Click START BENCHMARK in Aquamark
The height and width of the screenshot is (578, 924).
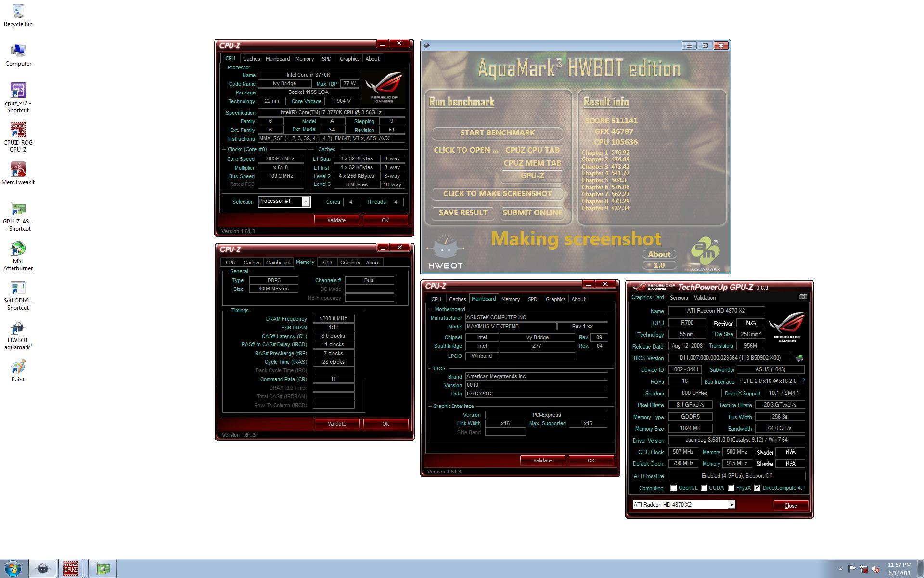click(497, 133)
